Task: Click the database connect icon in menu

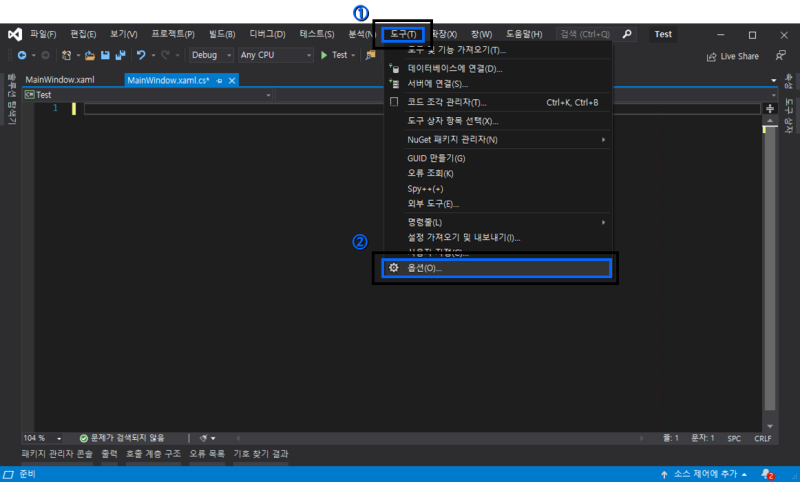Action: [394, 68]
